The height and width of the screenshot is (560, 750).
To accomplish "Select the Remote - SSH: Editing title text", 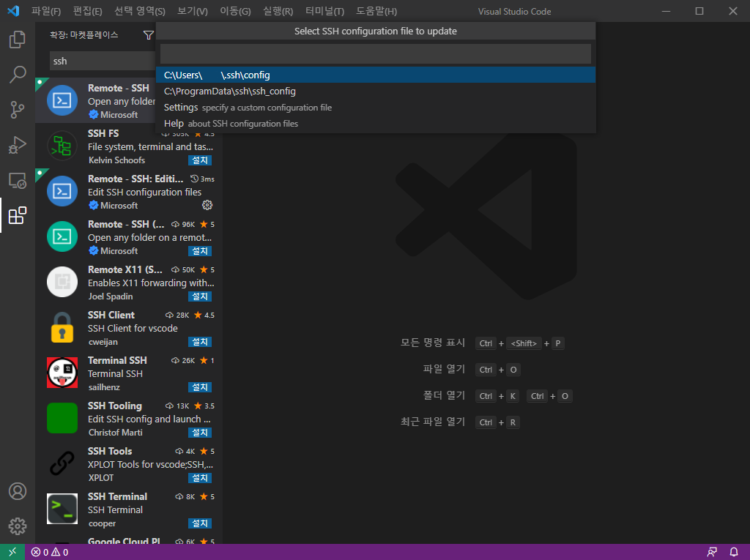I will [x=135, y=179].
